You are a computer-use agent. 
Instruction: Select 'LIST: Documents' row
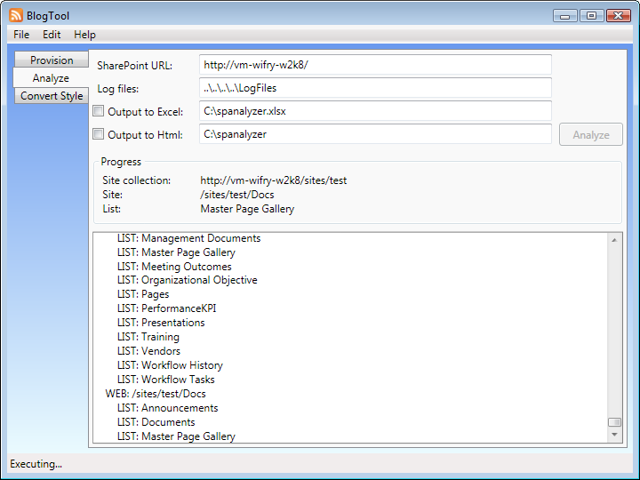coord(156,422)
